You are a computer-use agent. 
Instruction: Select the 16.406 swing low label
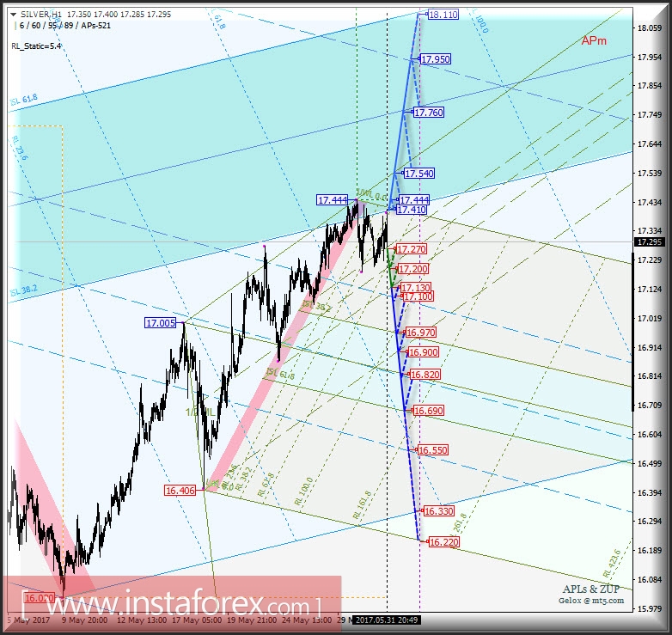(180, 491)
